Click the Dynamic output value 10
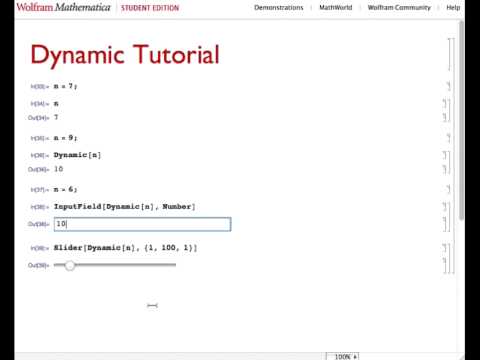The width and height of the screenshot is (480, 360). point(59,169)
